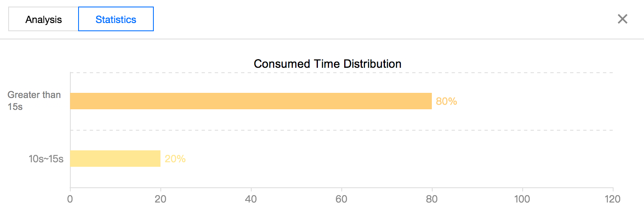The height and width of the screenshot is (221, 644).
Task: Click the 80% value label
Action: 446,101
